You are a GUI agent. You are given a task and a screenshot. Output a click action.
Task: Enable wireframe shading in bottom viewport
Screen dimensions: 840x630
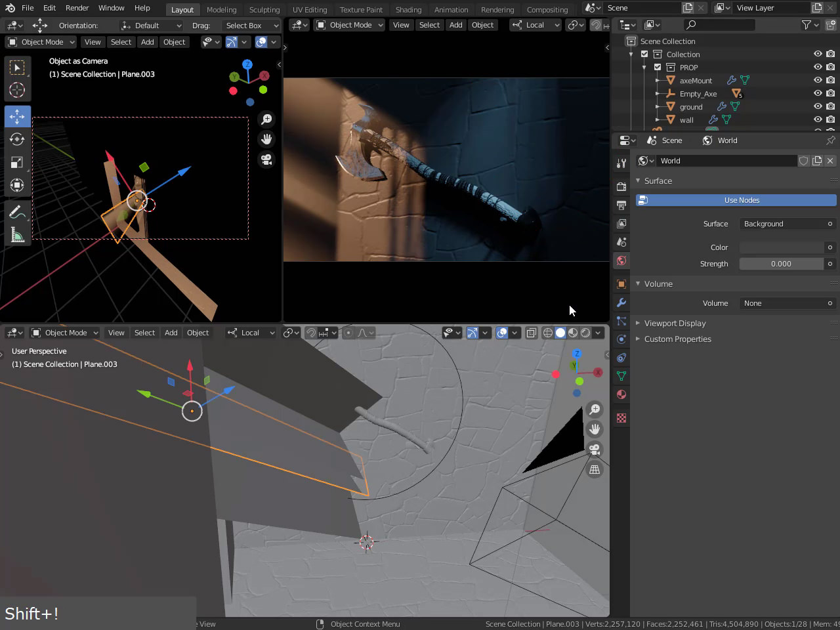548,333
